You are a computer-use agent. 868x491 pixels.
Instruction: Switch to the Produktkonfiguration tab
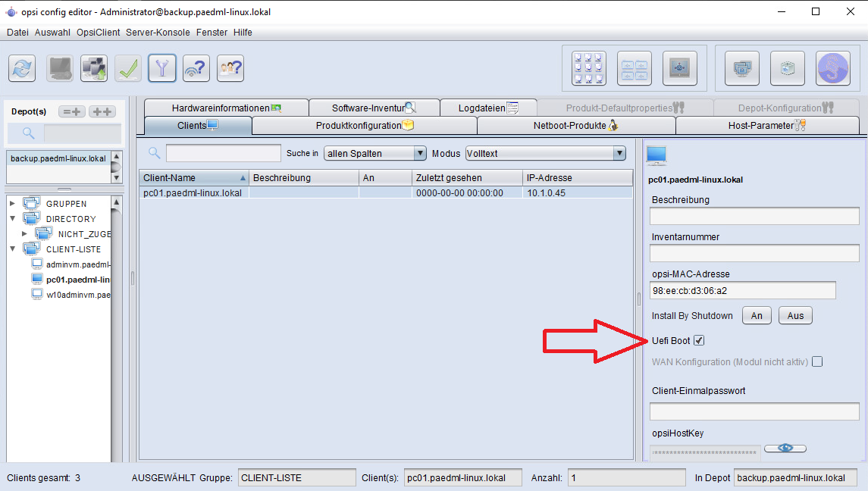click(364, 126)
